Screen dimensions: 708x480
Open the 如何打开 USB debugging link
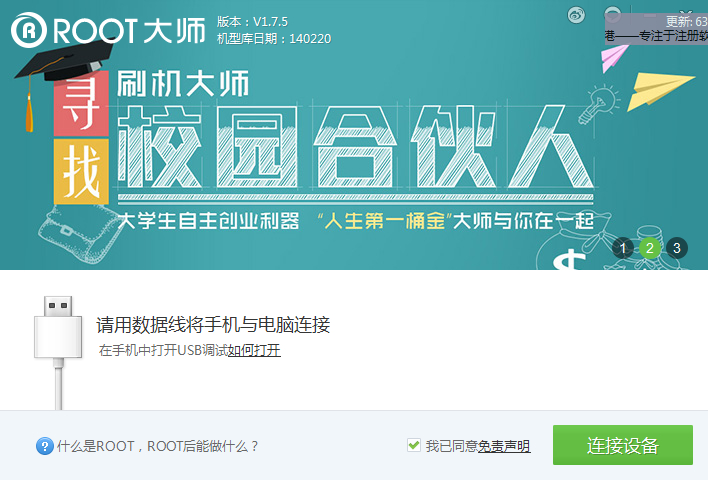pyautogui.click(x=254, y=350)
